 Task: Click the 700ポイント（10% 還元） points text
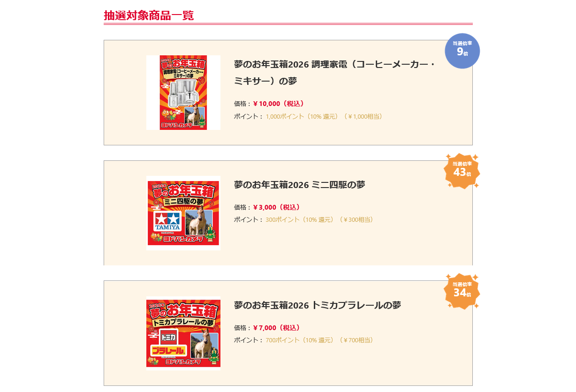point(300,340)
